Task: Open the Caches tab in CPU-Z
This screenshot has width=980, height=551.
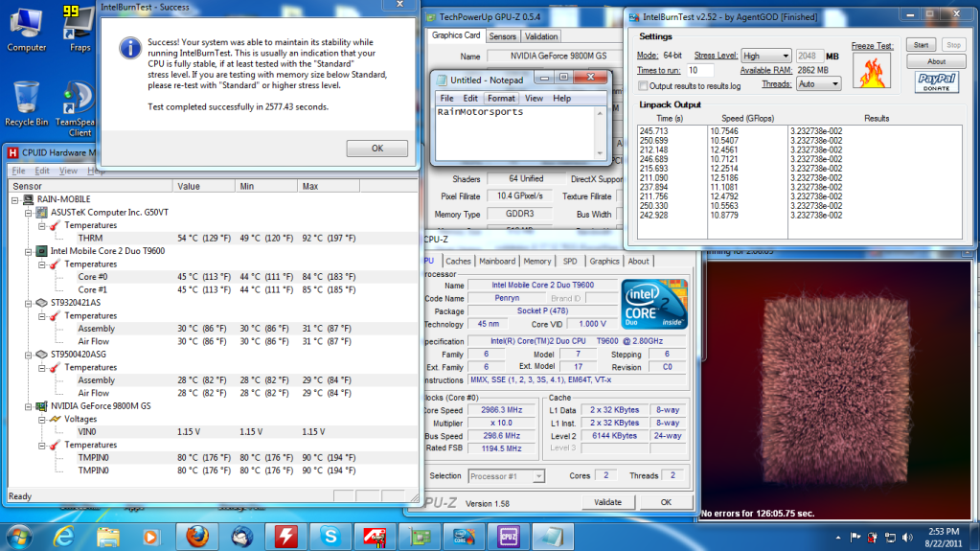Action: pyautogui.click(x=458, y=262)
